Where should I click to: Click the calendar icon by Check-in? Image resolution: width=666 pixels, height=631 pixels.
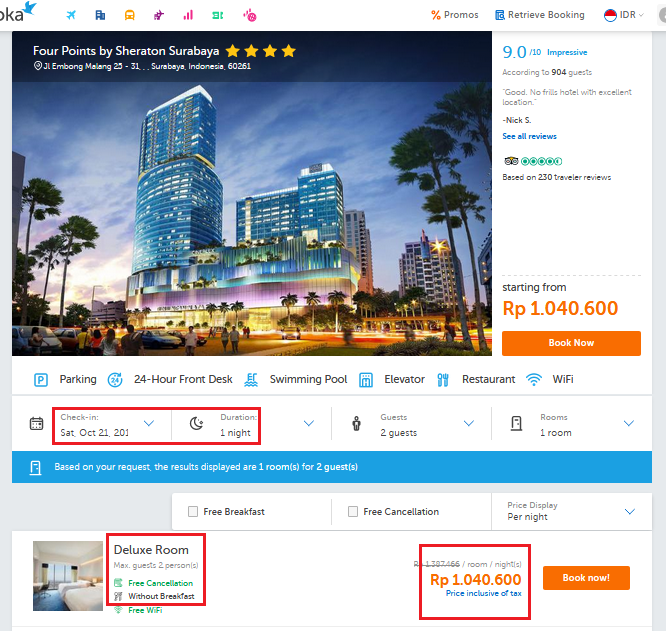(x=37, y=423)
